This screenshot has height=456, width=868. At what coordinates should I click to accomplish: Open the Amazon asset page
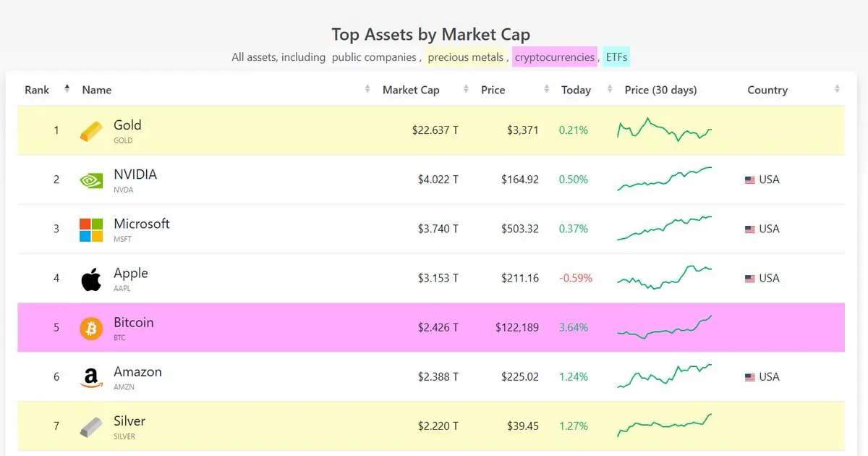[137, 371]
